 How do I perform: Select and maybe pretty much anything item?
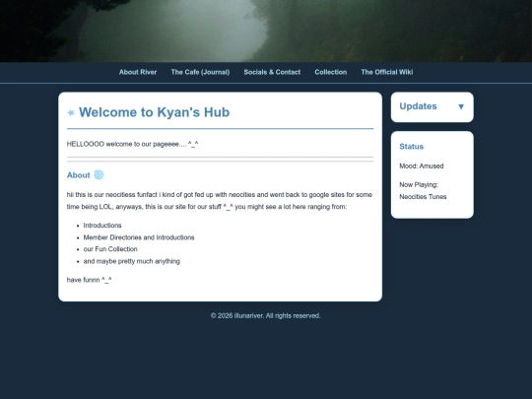(132, 261)
